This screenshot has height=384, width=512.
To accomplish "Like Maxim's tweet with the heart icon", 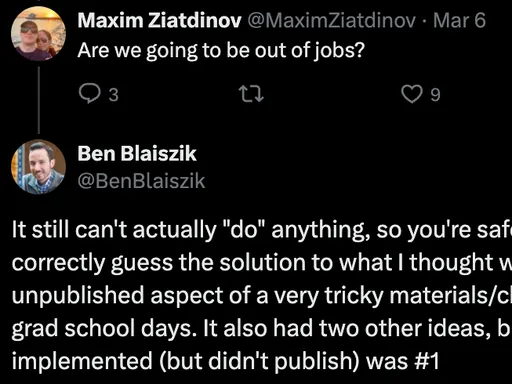I will pyautogui.click(x=411, y=94).
